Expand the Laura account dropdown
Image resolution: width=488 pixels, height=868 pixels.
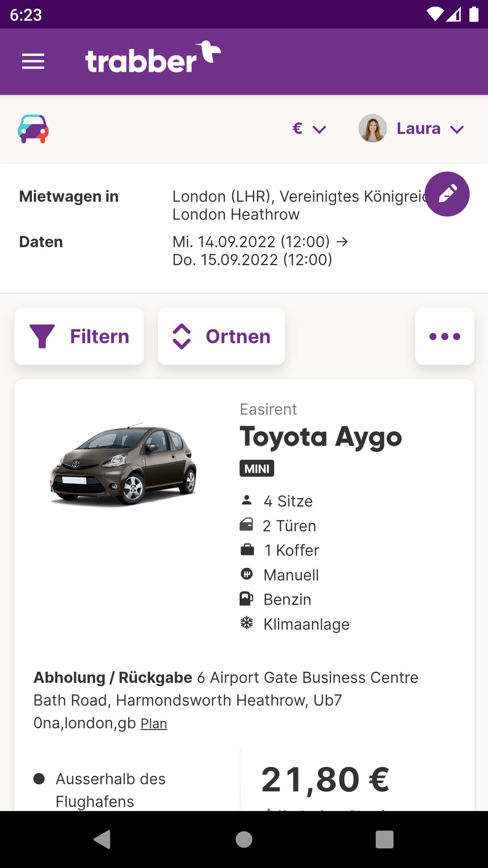[x=430, y=129]
